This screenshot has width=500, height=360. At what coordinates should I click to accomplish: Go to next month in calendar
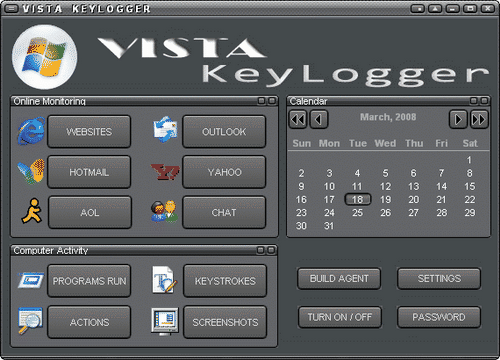coord(458,119)
